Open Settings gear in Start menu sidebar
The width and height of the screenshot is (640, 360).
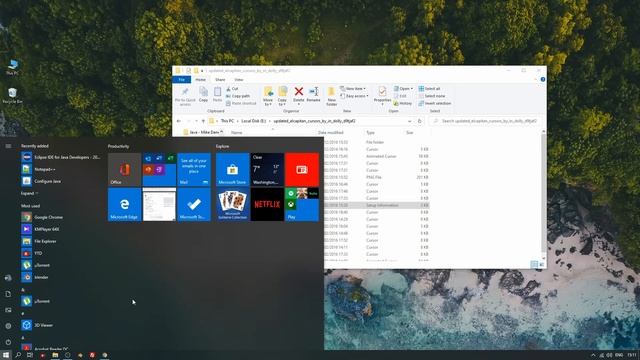tap(8, 326)
